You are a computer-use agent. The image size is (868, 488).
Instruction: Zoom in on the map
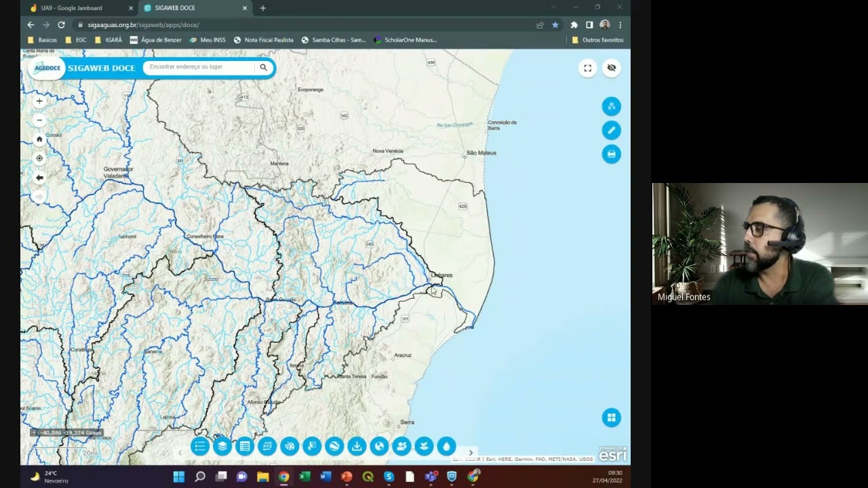(x=39, y=101)
